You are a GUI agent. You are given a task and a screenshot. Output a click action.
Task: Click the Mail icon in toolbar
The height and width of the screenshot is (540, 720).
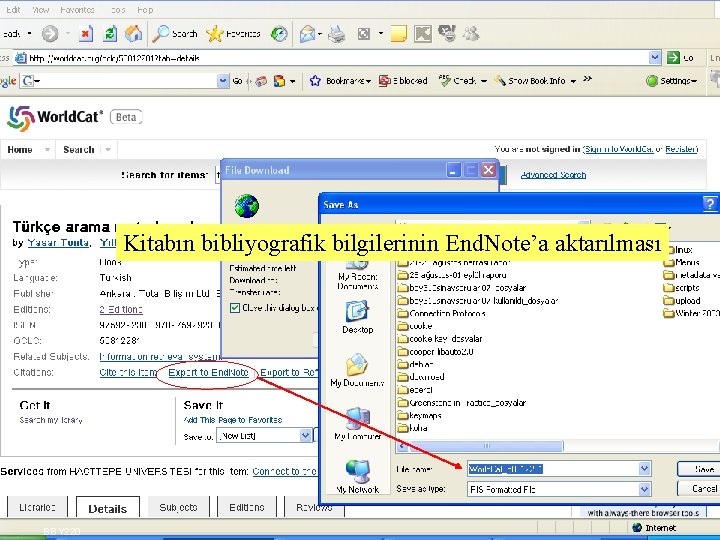tap(308, 34)
